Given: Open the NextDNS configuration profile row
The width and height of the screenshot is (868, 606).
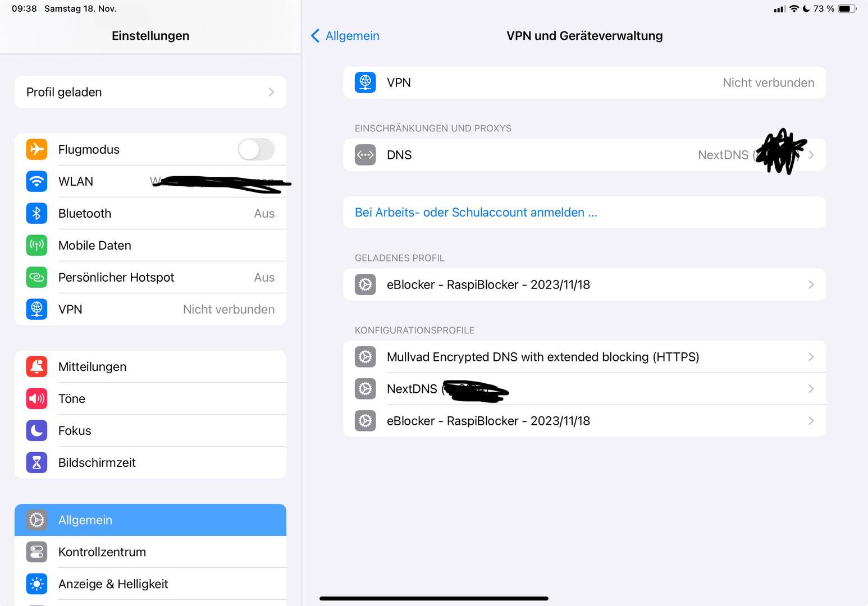Looking at the screenshot, I should tap(584, 389).
